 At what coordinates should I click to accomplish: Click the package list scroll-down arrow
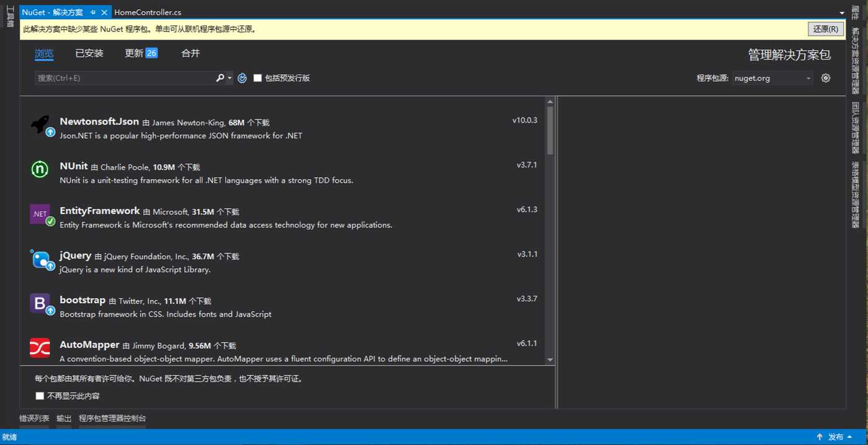[550, 359]
